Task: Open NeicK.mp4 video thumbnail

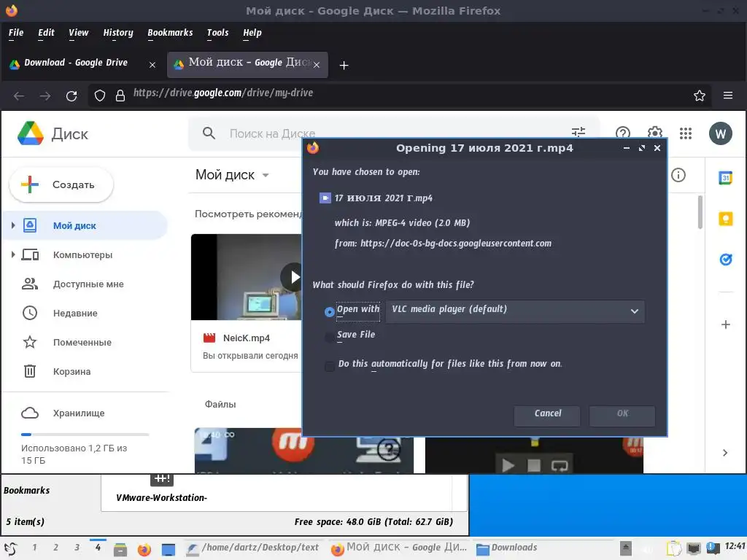Action: pos(247,276)
